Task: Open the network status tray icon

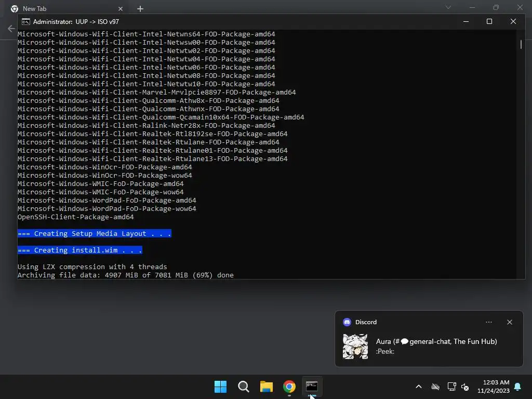Action: tap(451, 387)
